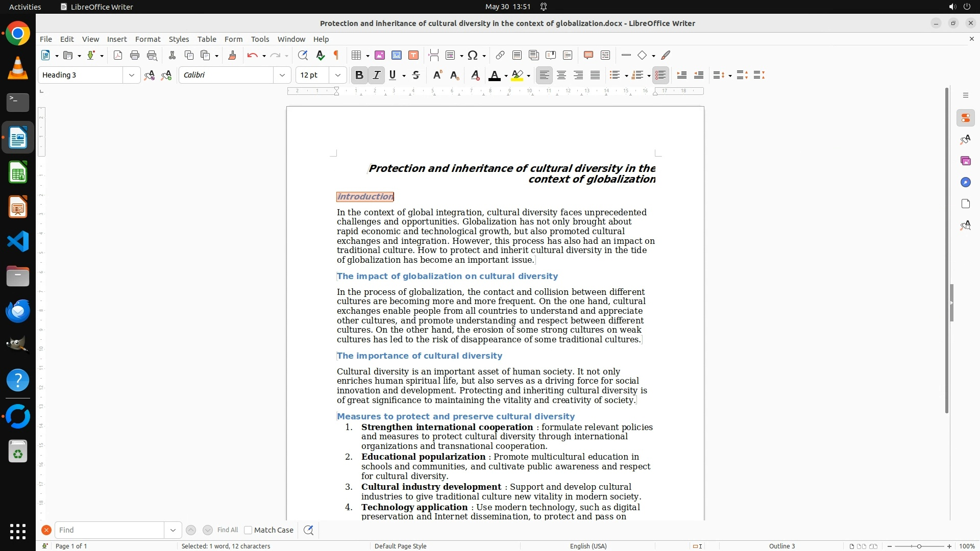Click the Insert Hyperlink icon
Screen dimensions: 980x551
pos(500,55)
